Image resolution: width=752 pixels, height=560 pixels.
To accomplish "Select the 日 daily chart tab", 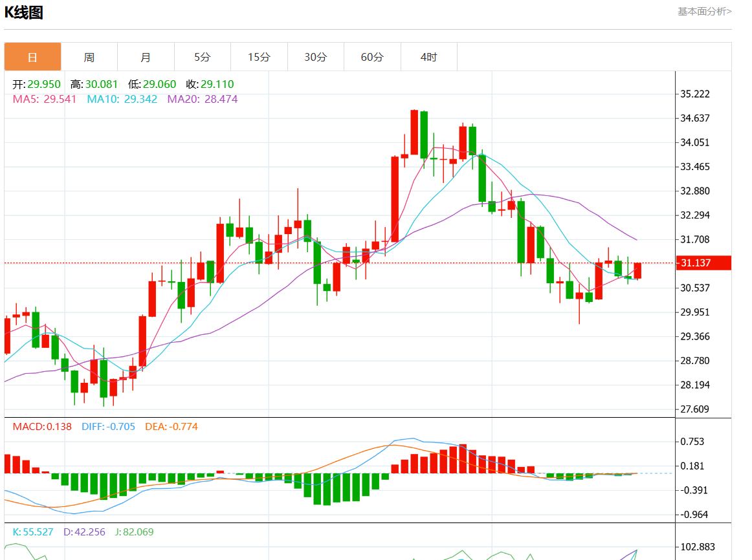I will coord(32,57).
